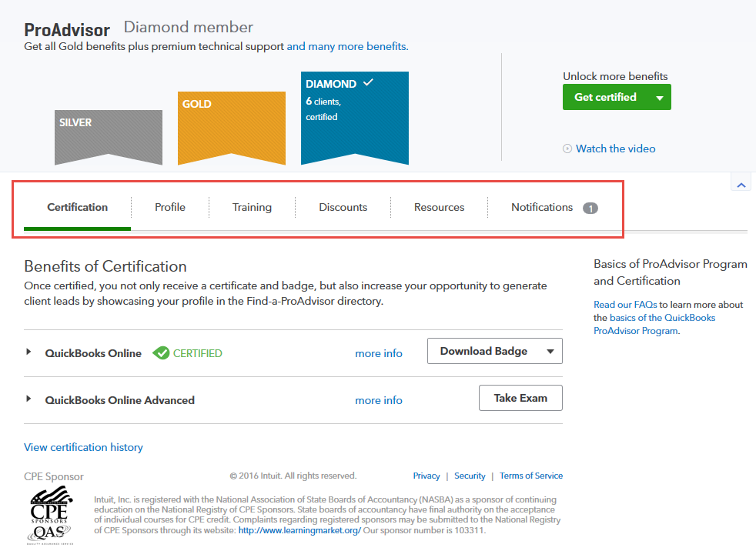Switch to the Certification tab
The width and height of the screenshot is (756, 551).
tap(77, 207)
